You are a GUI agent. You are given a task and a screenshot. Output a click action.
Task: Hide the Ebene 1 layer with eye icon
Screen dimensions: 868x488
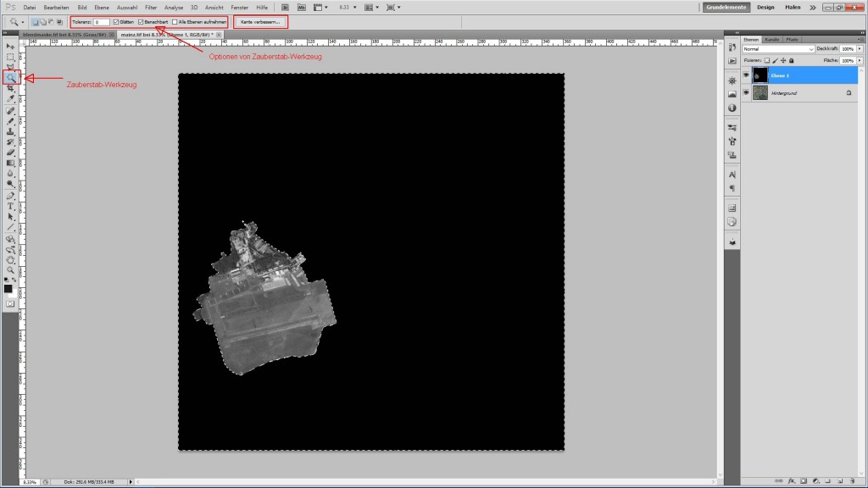pos(747,75)
